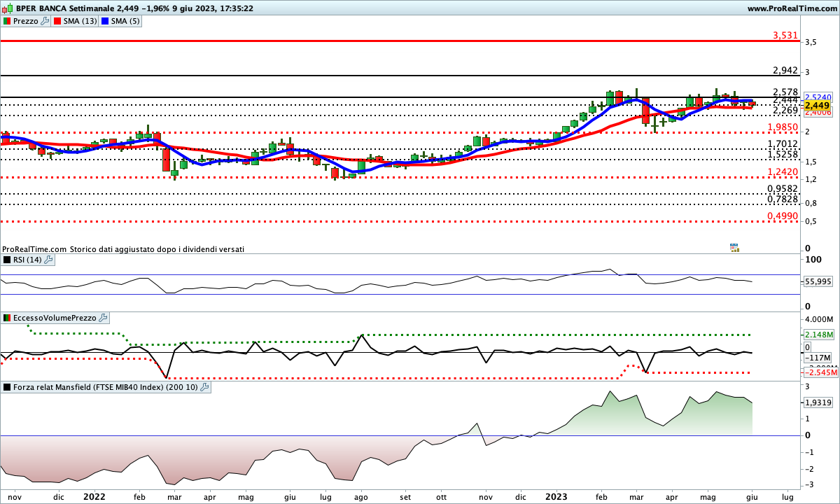Image resolution: width=840 pixels, height=504 pixels.
Task: Click the Storico dati aggiustato dividend note
Action: [x=157, y=248]
